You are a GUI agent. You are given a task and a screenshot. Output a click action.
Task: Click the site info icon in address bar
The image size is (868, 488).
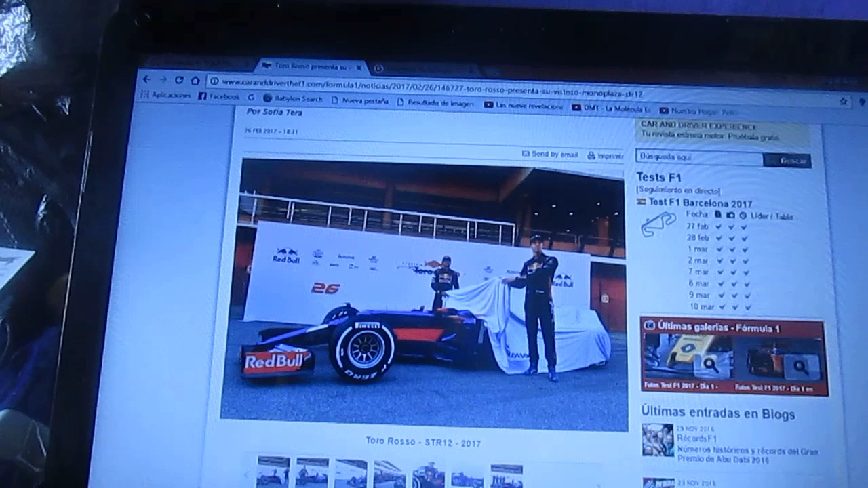(x=214, y=81)
